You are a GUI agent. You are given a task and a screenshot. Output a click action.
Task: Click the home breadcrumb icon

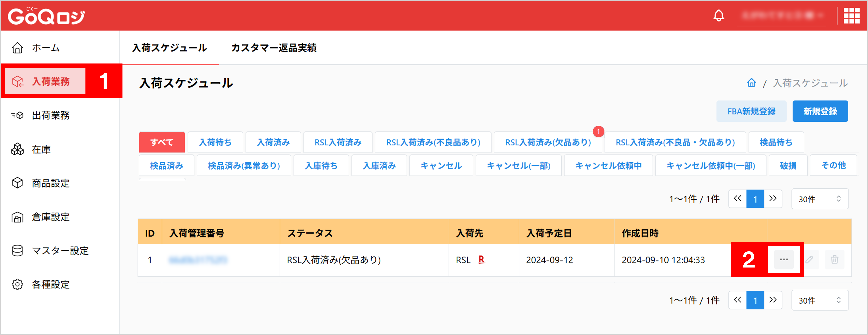coord(751,83)
